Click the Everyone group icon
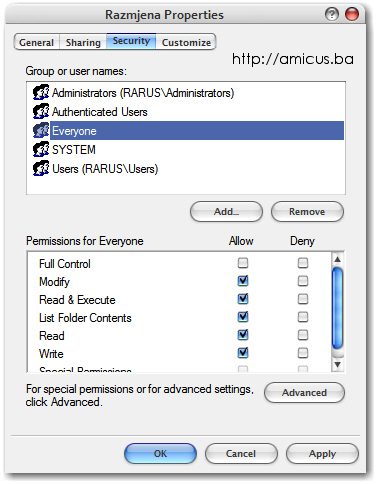Image resolution: width=377 pixels, height=484 pixels. 41,131
